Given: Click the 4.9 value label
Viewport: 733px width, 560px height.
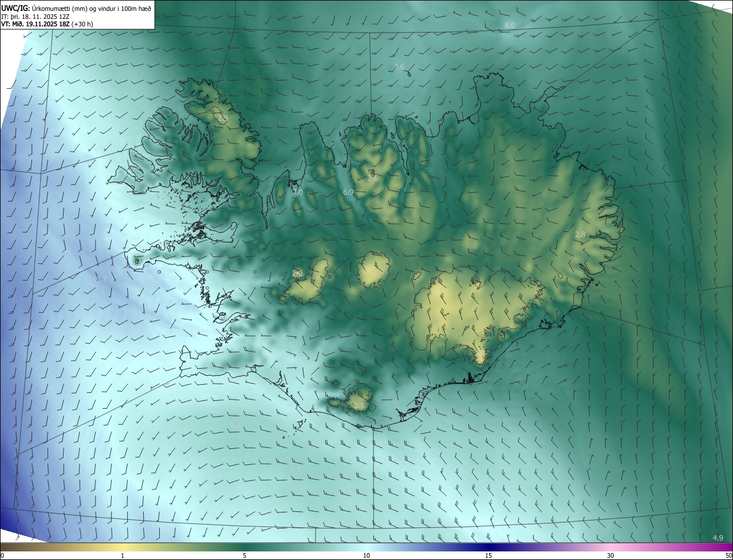Looking at the screenshot, I should tap(718, 538).
